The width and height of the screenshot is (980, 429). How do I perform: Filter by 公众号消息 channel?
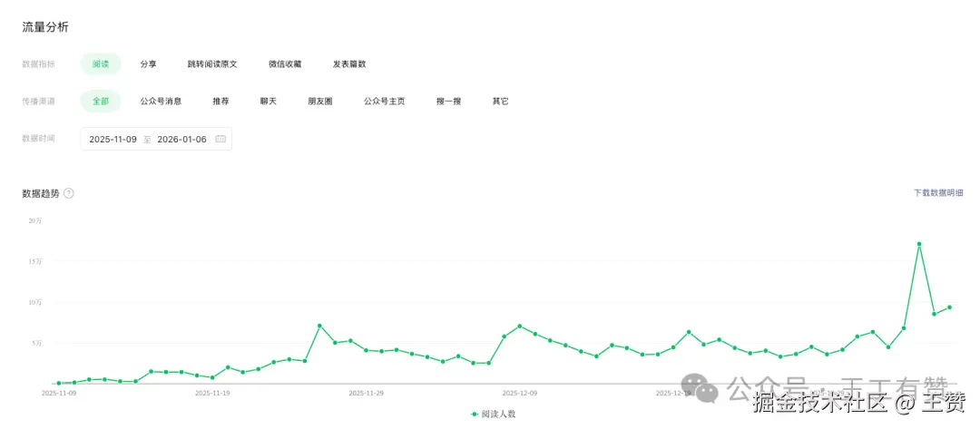161,101
